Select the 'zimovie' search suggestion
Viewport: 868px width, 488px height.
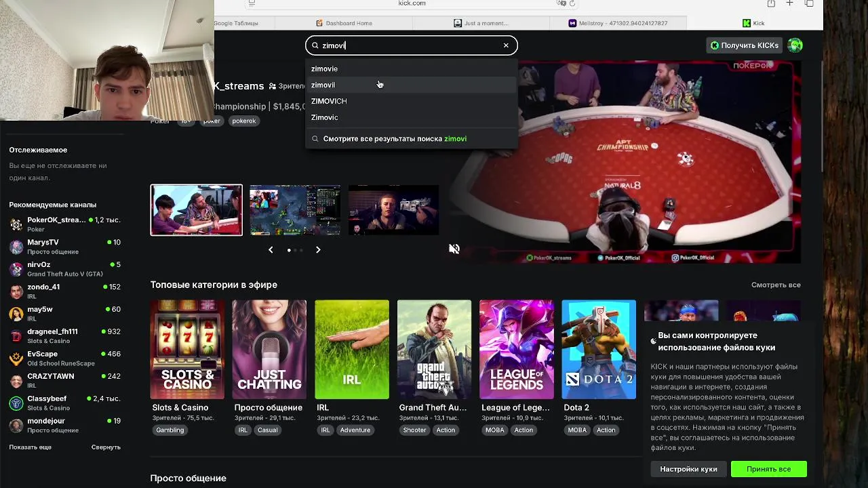pyautogui.click(x=411, y=68)
